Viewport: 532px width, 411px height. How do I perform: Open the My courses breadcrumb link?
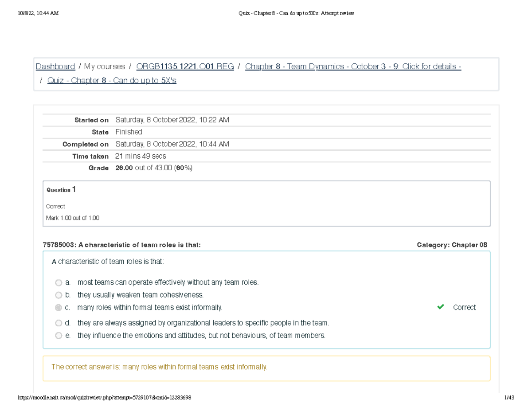104,66
